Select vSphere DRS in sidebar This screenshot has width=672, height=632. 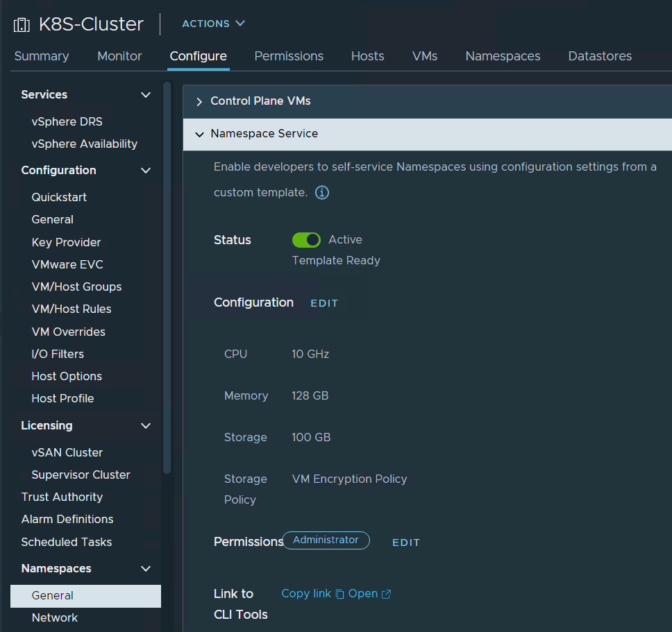coord(67,121)
